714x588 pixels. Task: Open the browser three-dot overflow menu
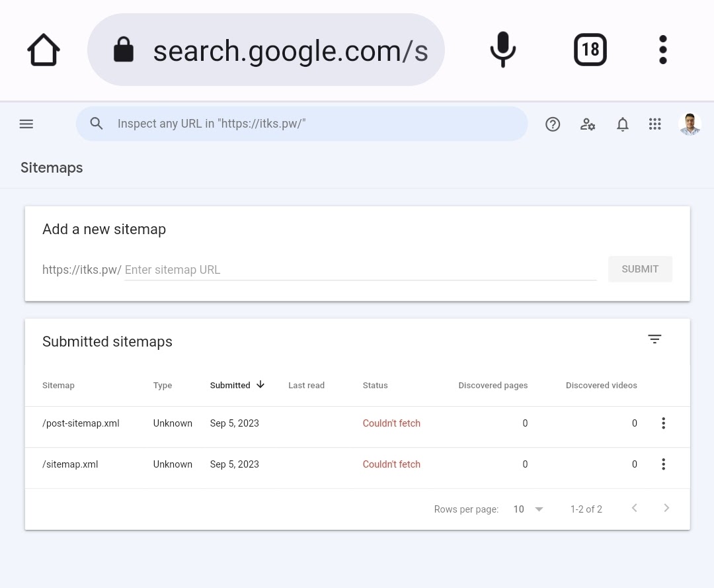click(x=663, y=50)
